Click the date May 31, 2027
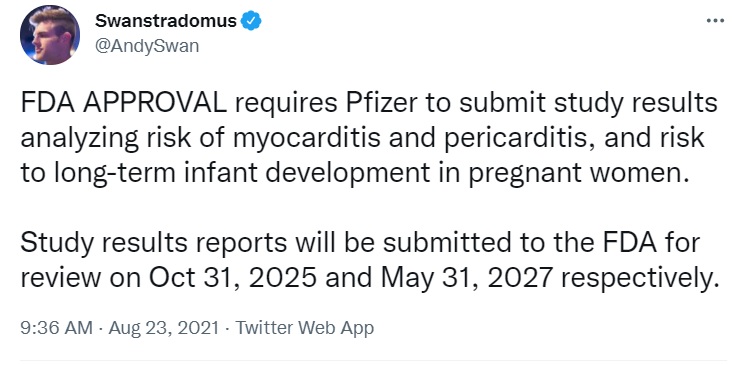Image resolution: width=743 pixels, height=365 pixels. (467, 279)
